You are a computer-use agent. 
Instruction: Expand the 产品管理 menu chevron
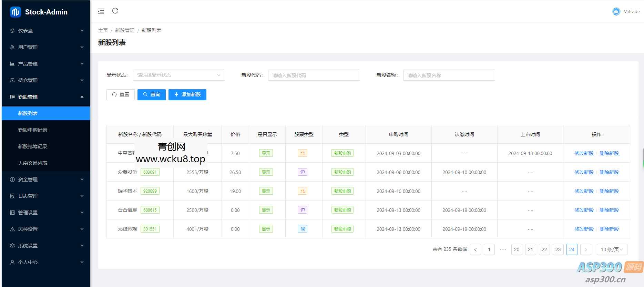[82, 64]
